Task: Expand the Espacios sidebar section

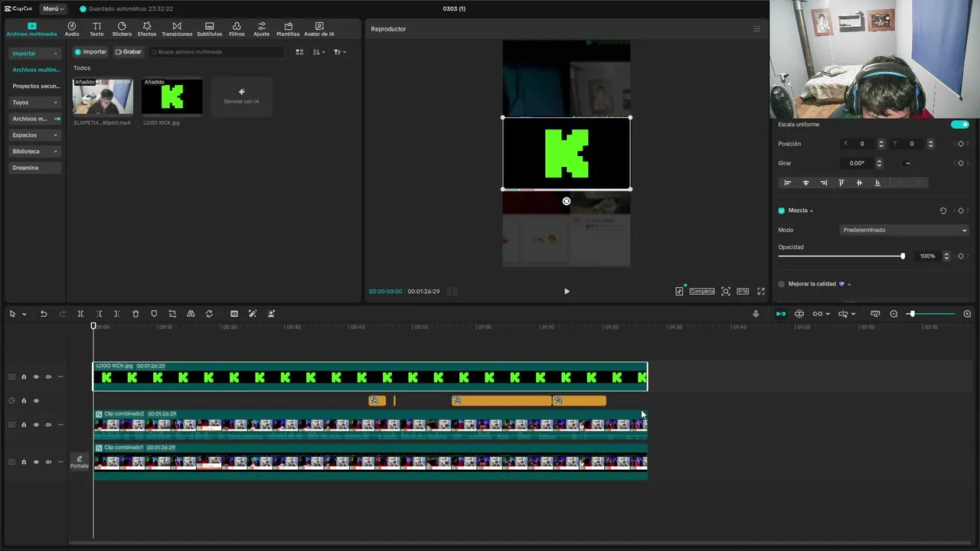Action: [x=34, y=135]
